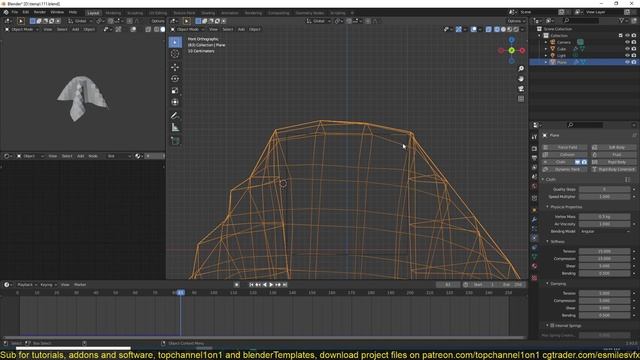Screen dimensions: 640x360
Task: Open the Bending Model Angular dropdown
Action: (604, 231)
